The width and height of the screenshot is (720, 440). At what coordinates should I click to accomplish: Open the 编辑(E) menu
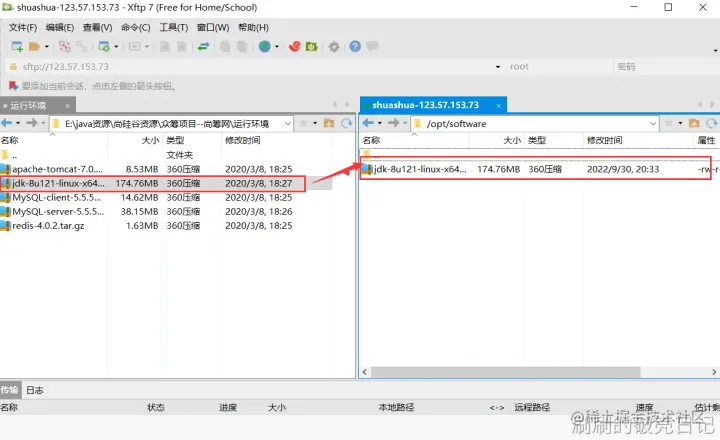click(x=60, y=28)
